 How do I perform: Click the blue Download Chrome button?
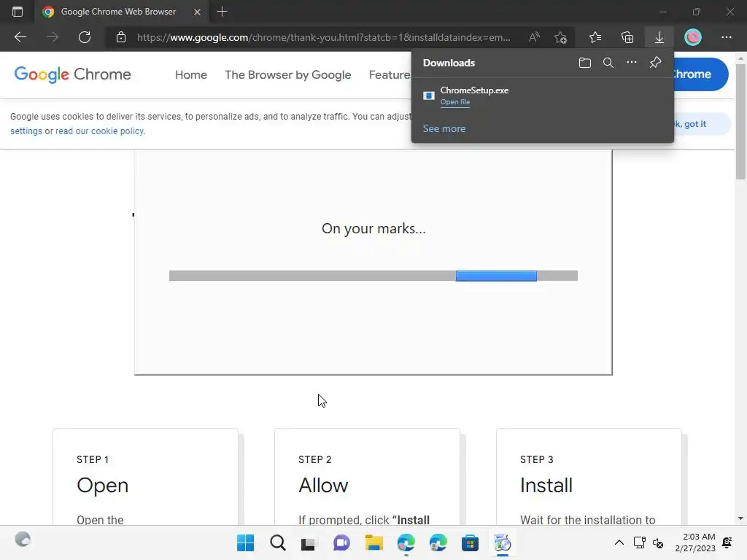point(700,74)
